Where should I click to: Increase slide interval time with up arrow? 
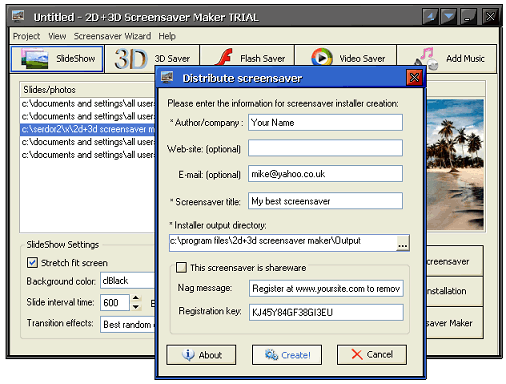coord(136,298)
